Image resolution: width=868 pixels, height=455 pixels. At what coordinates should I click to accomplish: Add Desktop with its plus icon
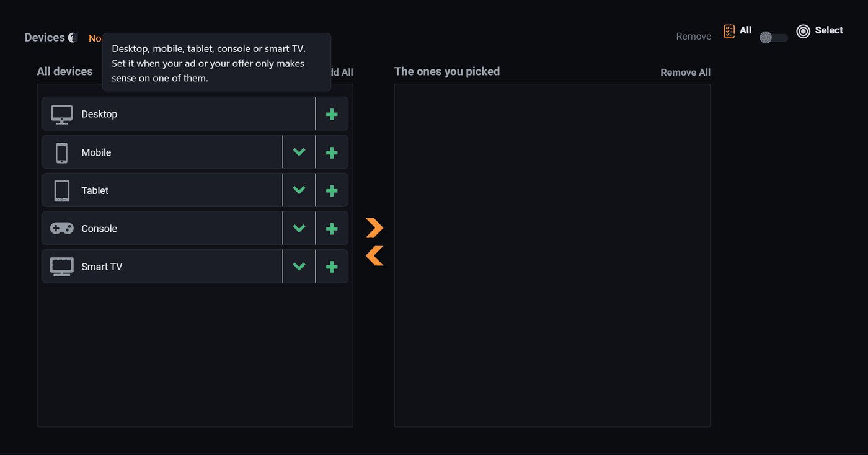[332, 114]
